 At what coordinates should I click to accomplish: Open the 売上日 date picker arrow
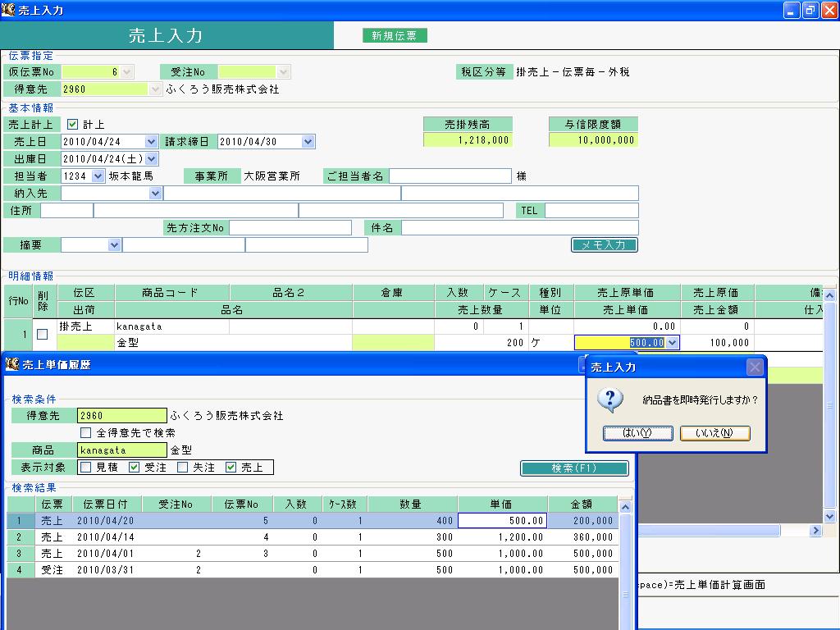pos(151,141)
